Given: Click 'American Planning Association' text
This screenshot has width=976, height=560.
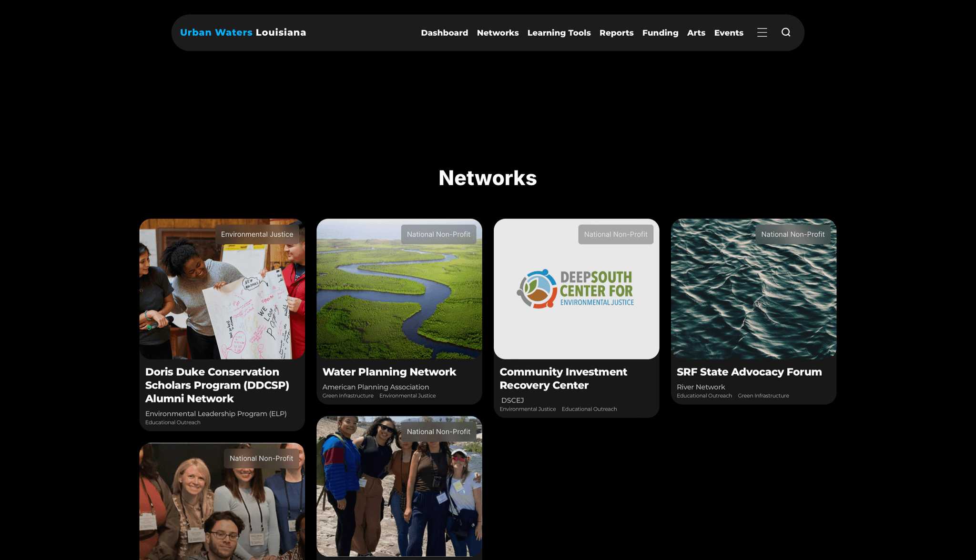Looking at the screenshot, I should point(376,387).
